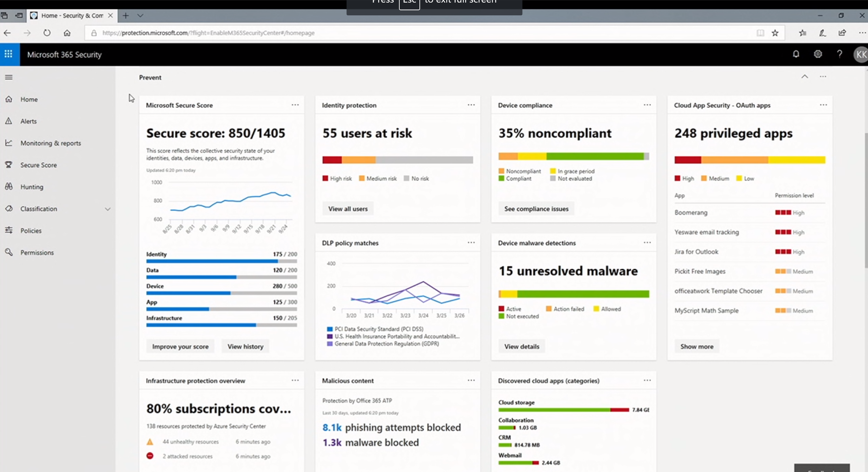Click browser refresh icon

pos(47,33)
